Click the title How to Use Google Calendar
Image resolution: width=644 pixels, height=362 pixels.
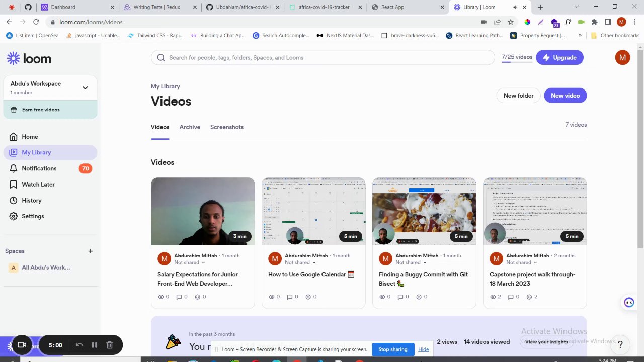click(311, 274)
